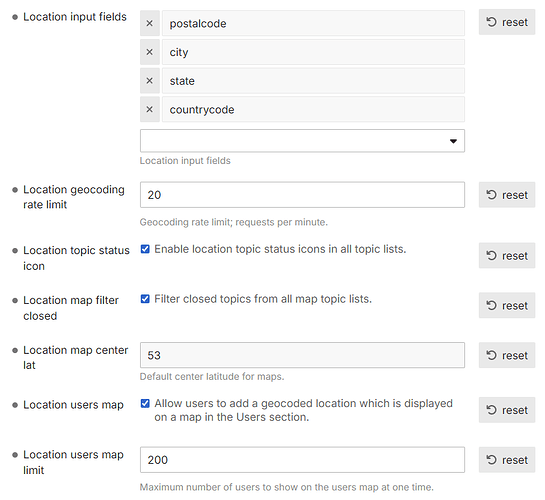Image resolution: width=545 pixels, height=500 pixels.
Task: Reset the Location input fields setting
Action: coord(507,22)
